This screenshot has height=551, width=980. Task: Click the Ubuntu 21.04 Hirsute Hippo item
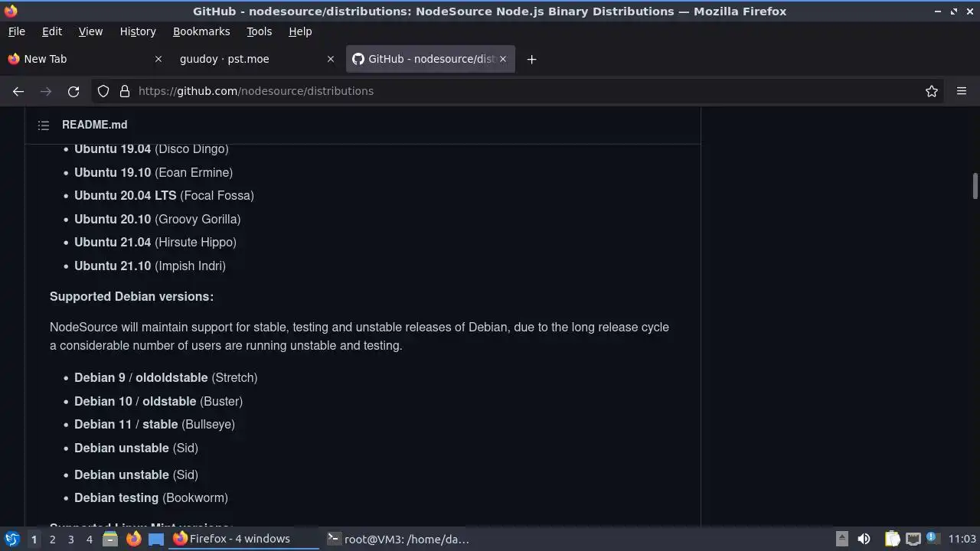pyautogui.click(x=155, y=242)
